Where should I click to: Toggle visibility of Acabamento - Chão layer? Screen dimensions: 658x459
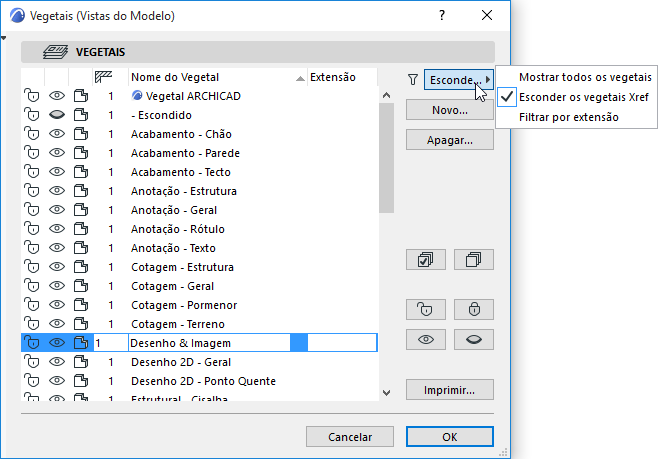click(57, 134)
